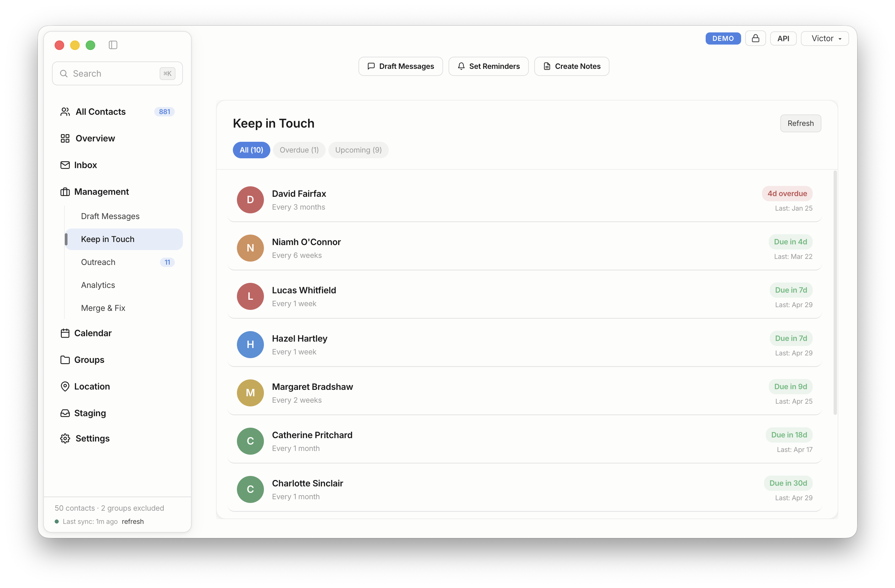Viewport: 895px width, 588px height.
Task: Click the Every 3 months text
Action: (x=299, y=207)
